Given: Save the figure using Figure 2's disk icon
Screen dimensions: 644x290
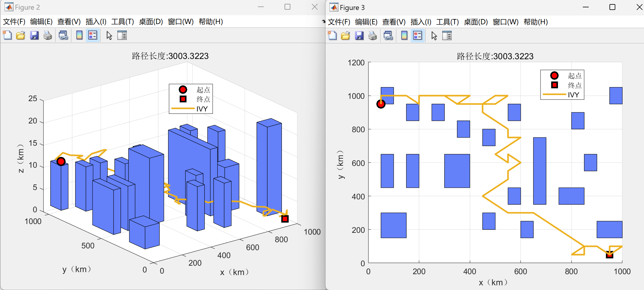Looking at the screenshot, I should (34, 35).
